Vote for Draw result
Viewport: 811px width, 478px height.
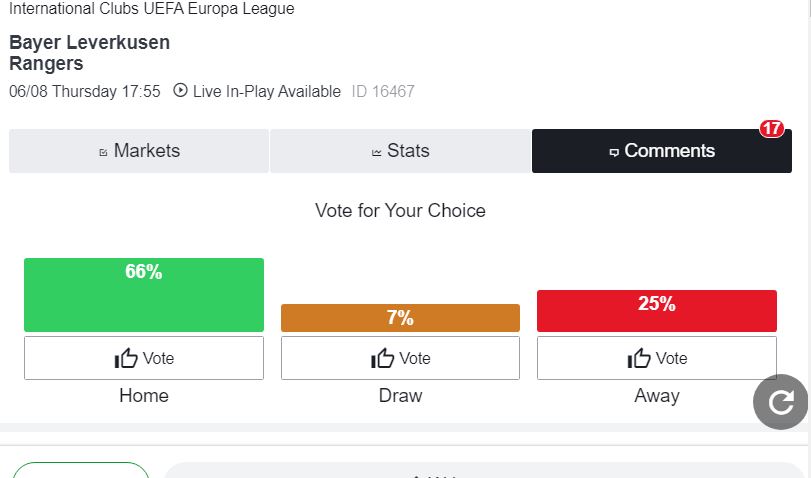(400, 358)
